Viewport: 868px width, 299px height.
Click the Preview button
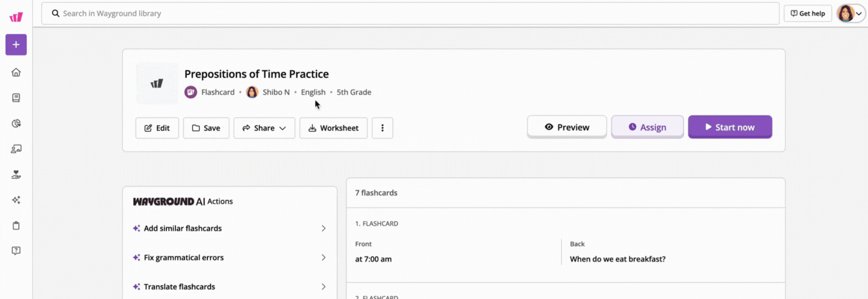coord(567,127)
